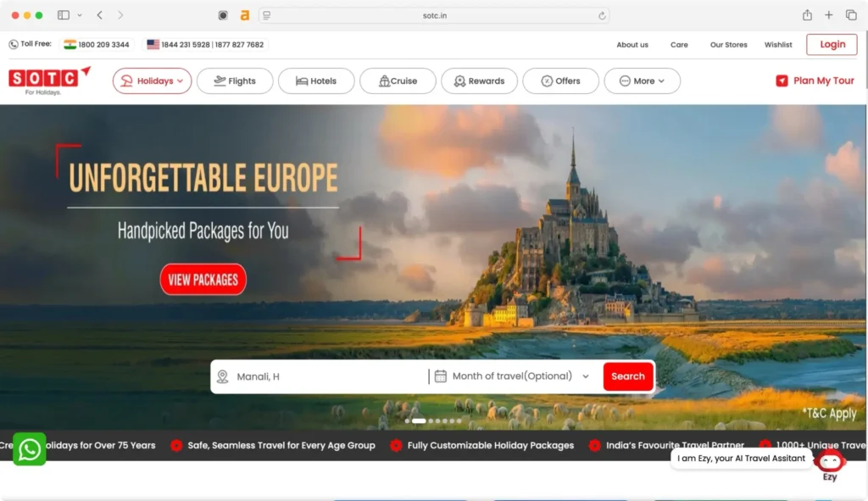Open the About us menu item

[632, 44]
